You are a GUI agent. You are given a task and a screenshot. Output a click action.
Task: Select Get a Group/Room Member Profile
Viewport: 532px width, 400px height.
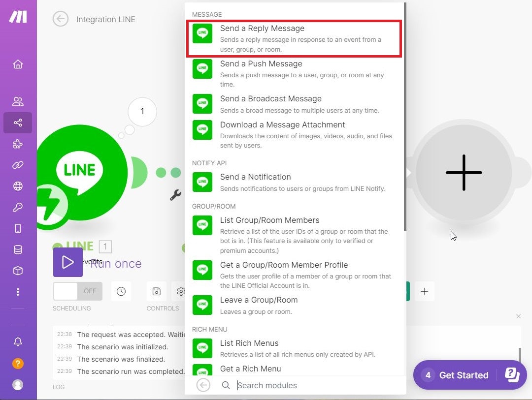(294, 275)
